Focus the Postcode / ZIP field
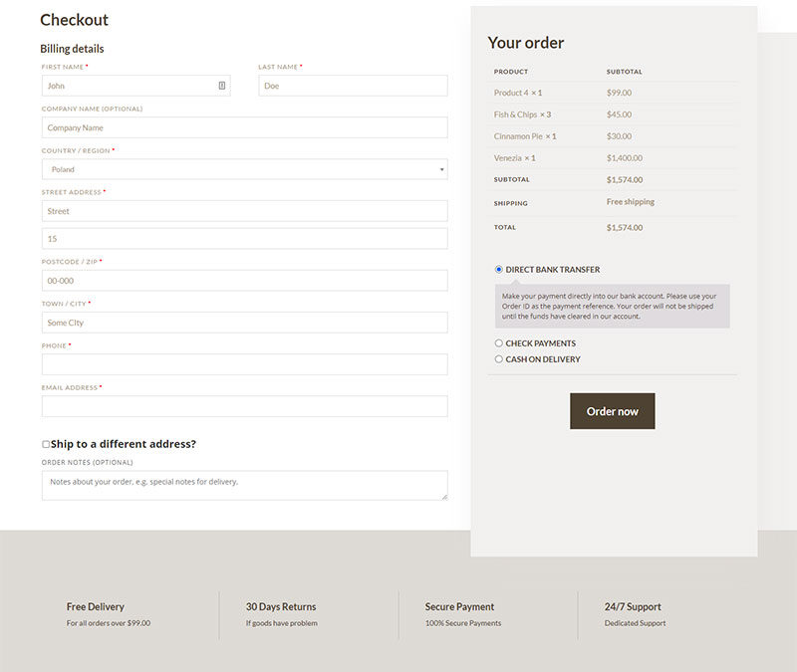 coord(244,281)
